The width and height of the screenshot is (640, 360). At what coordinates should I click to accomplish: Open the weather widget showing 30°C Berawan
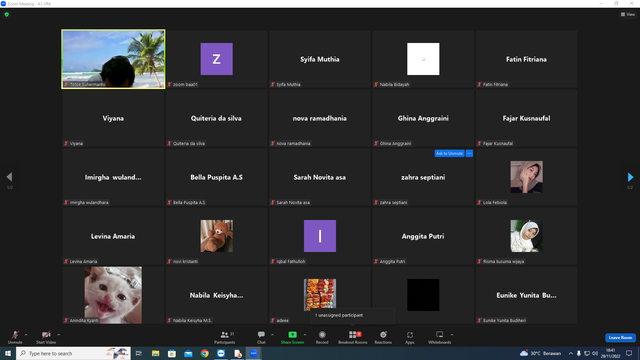[540, 353]
